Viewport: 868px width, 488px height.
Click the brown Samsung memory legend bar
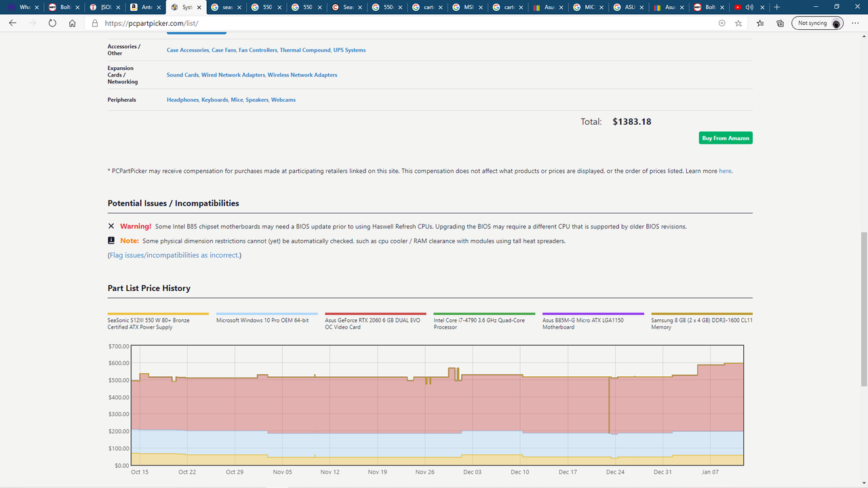point(702,314)
